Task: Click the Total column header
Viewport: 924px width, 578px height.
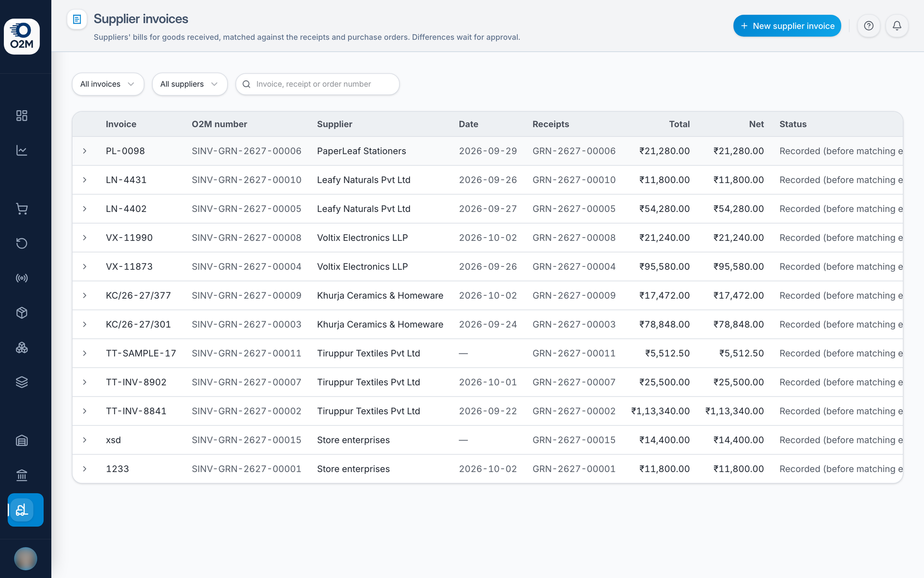Action: coord(679,124)
